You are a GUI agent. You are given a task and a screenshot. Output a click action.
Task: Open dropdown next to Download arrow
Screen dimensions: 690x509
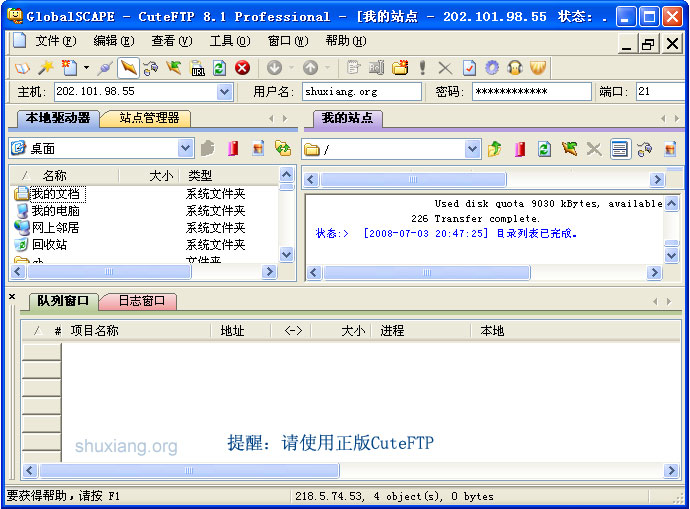pyautogui.click(x=291, y=68)
